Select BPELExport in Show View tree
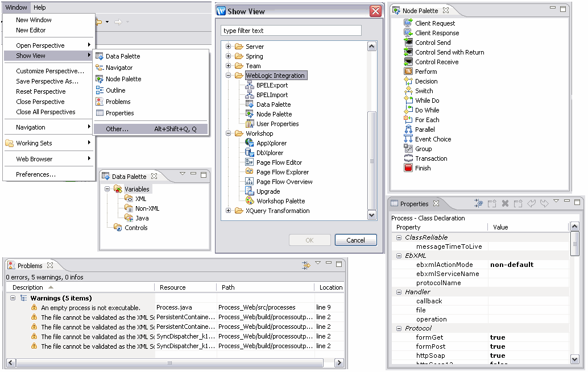Viewport: 588px width, 372px height. 272,85
